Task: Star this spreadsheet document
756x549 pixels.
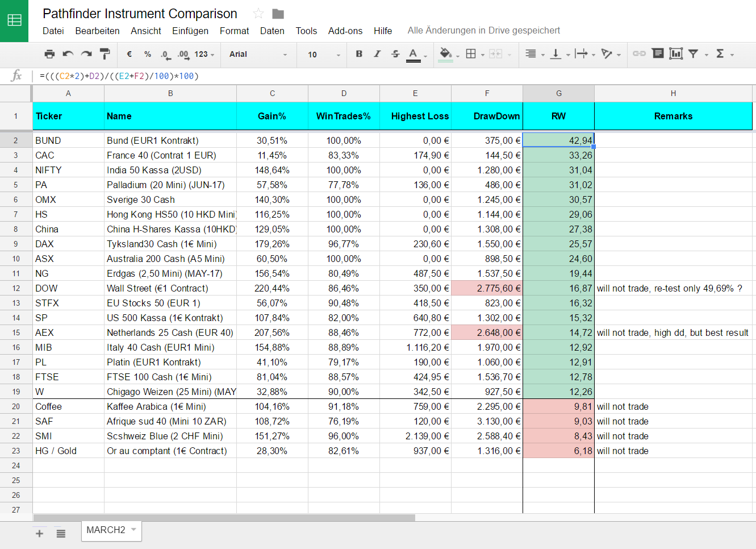Action: [x=258, y=14]
